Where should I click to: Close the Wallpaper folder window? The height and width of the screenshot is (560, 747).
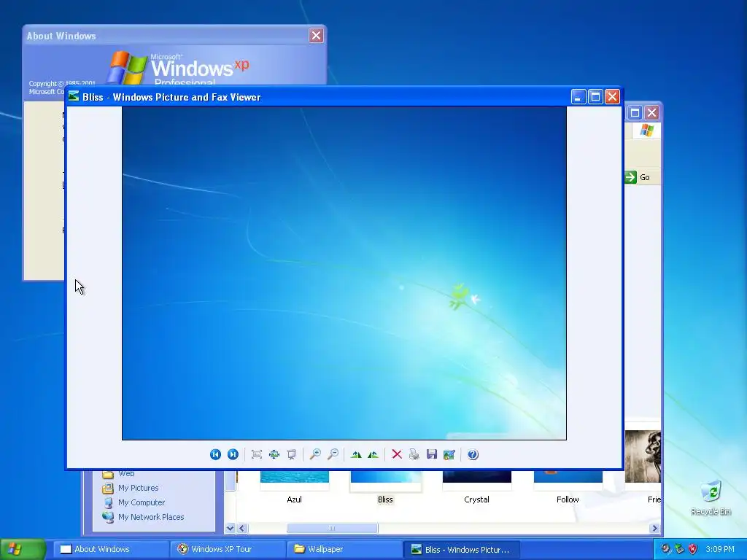[651, 112]
